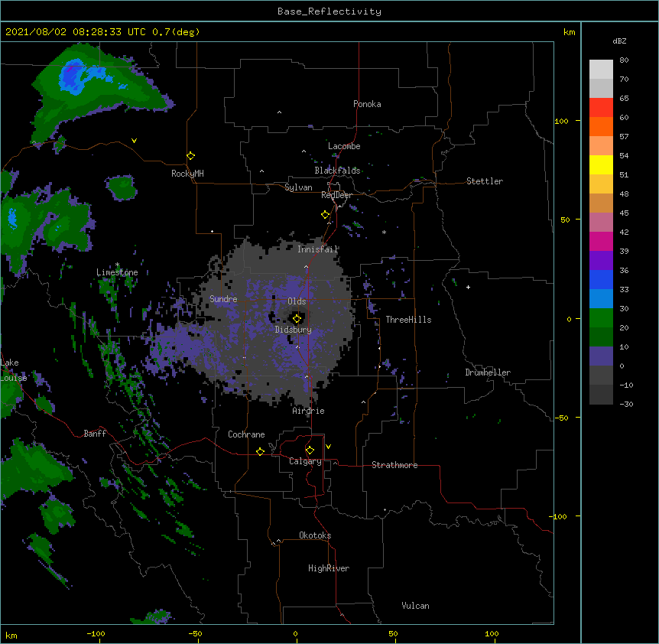Click the Didsbury town label
The height and width of the screenshot is (644, 659).
point(293,330)
